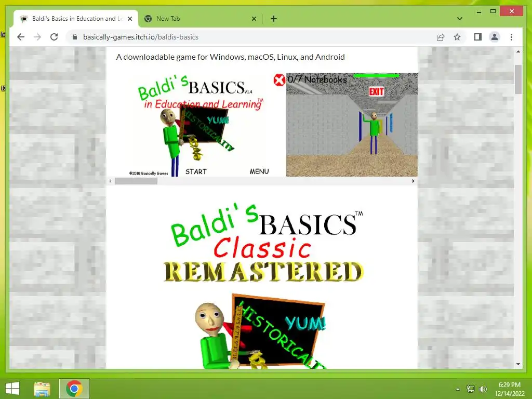The image size is (532, 399).
Task: Click the Chrome taskbar icon
Action: coord(74,389)
